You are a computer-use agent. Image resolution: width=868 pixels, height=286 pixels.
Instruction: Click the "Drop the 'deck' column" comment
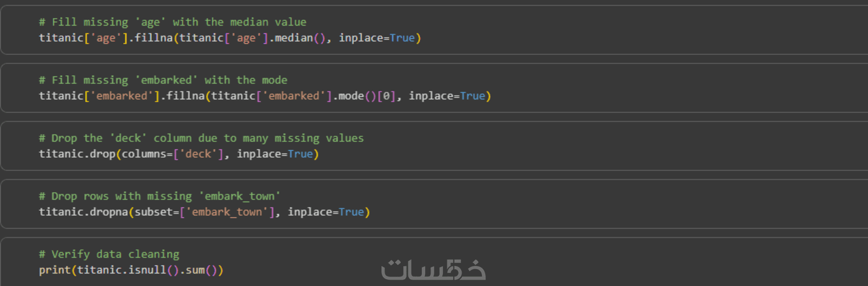point(201,138)
